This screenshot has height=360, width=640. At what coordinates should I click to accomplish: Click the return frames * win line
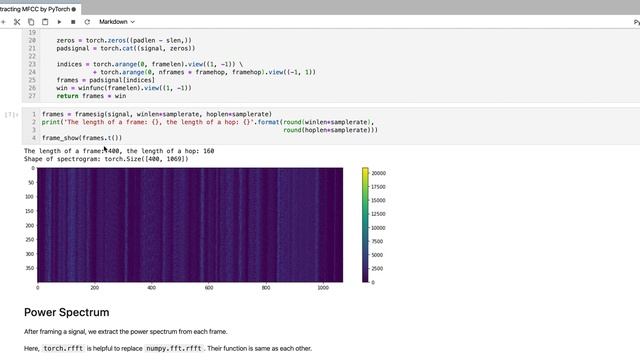point(91,96)
